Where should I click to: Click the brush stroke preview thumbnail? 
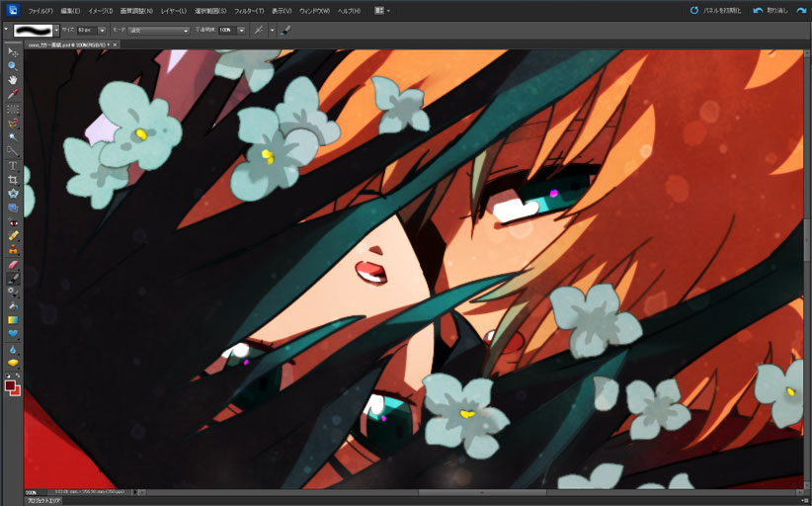pyautogui.click(x=34, y=30)
